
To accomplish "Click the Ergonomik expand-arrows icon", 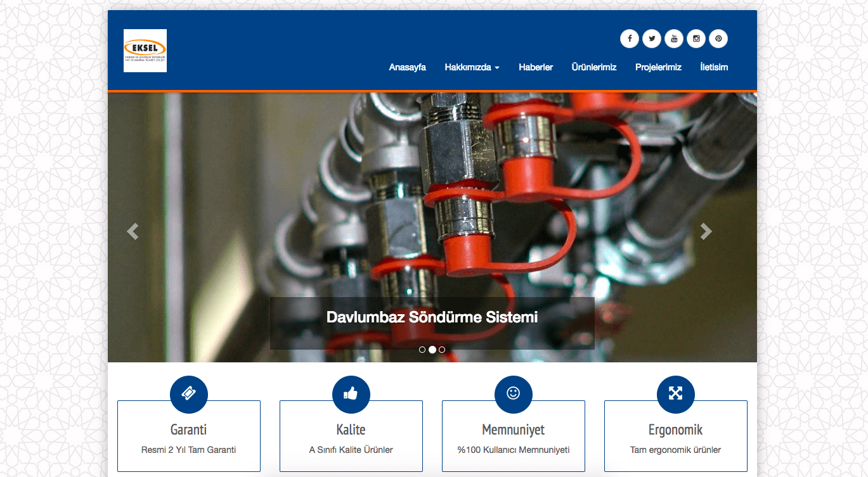I will point(676,393).
